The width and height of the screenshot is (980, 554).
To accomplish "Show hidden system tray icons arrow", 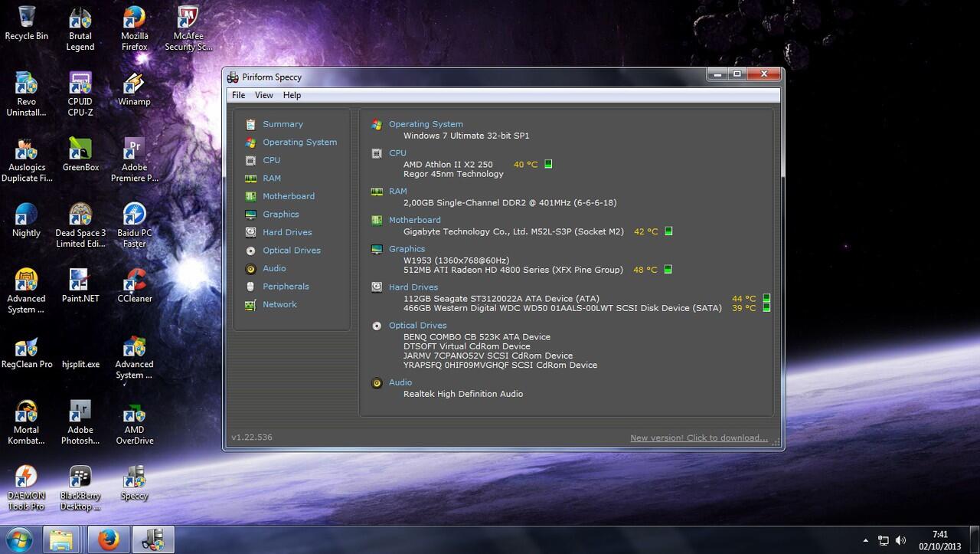I will pyautogui.click(x=866, y=540).
